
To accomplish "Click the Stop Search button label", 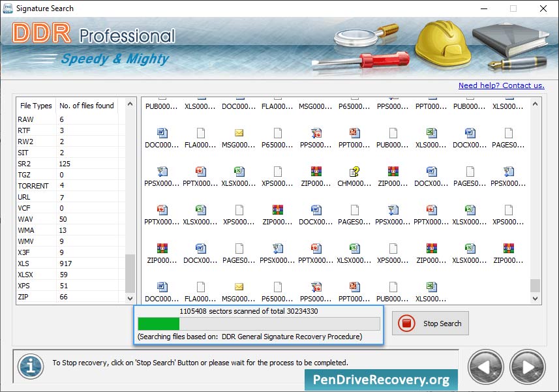I will pos(442,324).
